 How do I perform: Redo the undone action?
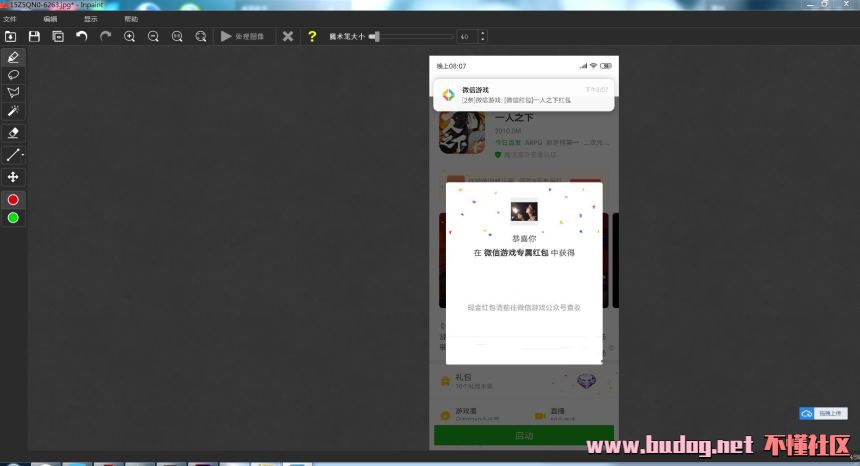pyautogui.click(x=105, y=37)
